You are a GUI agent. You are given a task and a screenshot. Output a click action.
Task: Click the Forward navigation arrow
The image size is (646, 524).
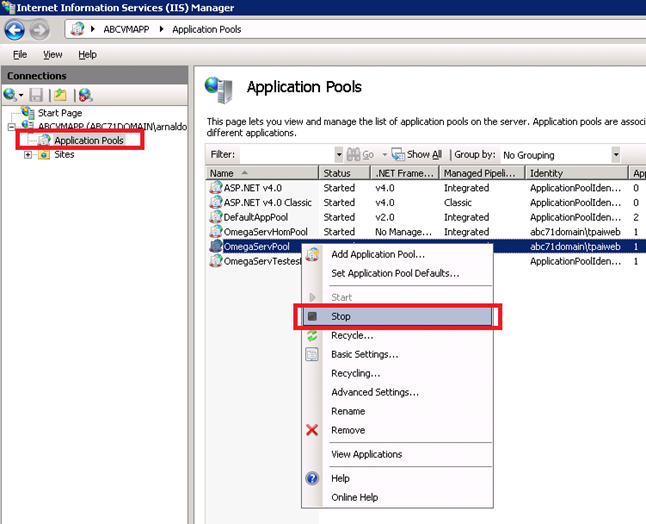pyautogui.click(x=40, y=30)
